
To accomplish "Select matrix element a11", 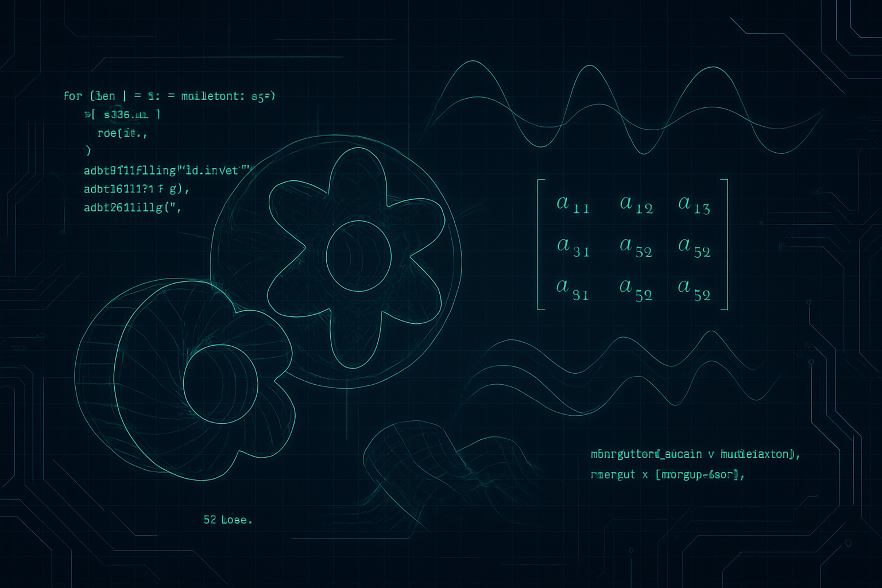I will 572,204.
